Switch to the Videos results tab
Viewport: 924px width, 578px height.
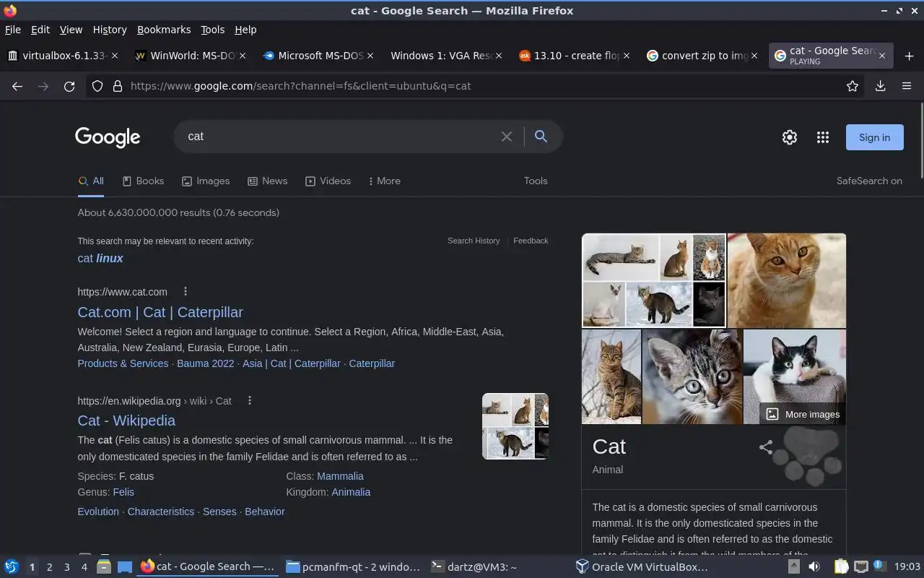coord(328,181)
